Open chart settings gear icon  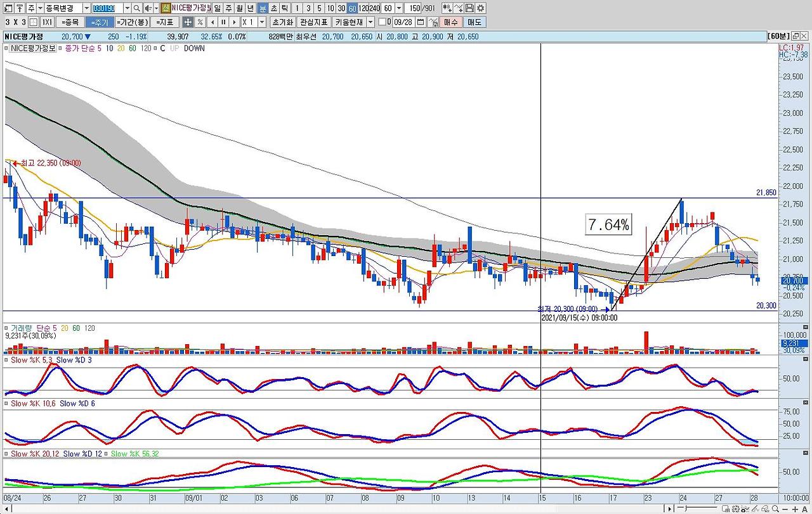(x=480, y=8)
